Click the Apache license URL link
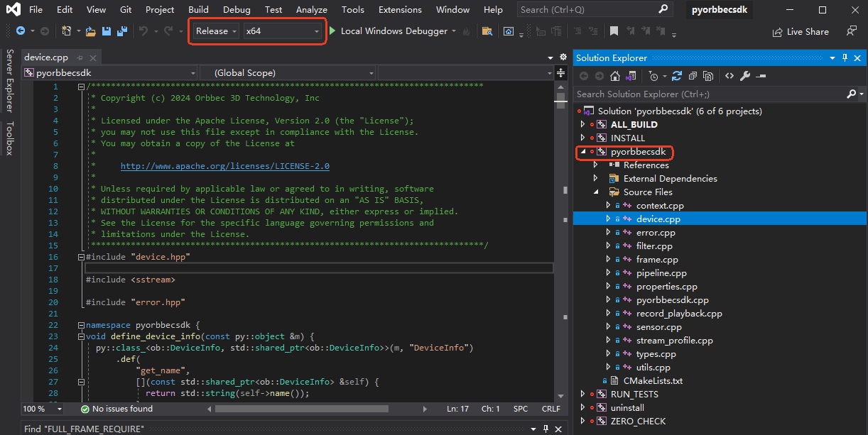Screen dimensions: 868x435 pos(224,166)
